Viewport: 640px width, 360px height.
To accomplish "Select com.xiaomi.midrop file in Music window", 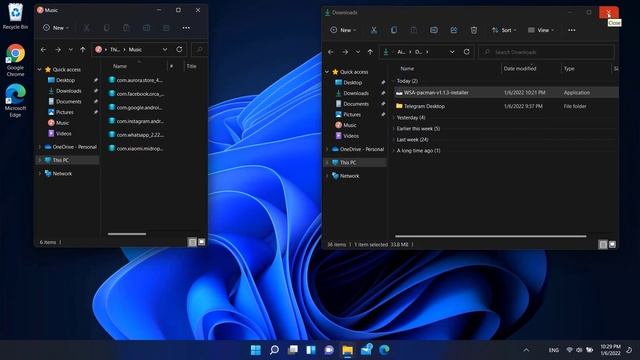I will pos(136,149).
